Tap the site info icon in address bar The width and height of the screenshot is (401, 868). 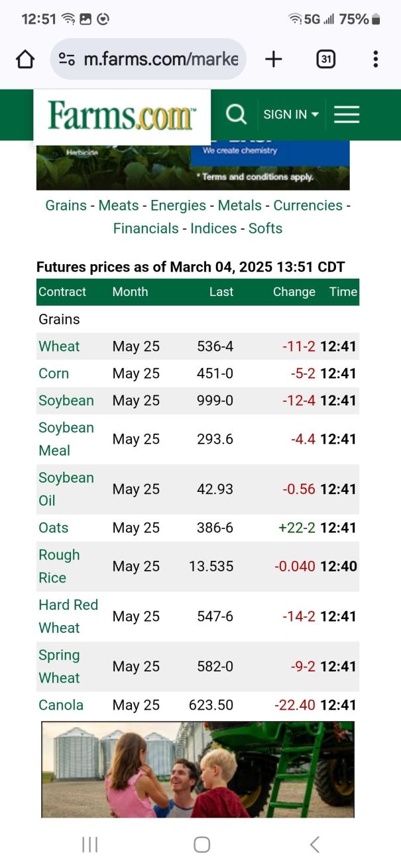point(67,60)
